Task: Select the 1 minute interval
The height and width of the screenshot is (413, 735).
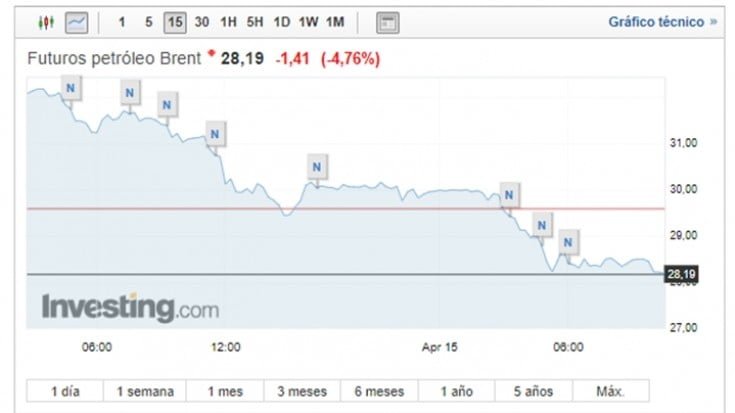Action: [x=122, y=21]
